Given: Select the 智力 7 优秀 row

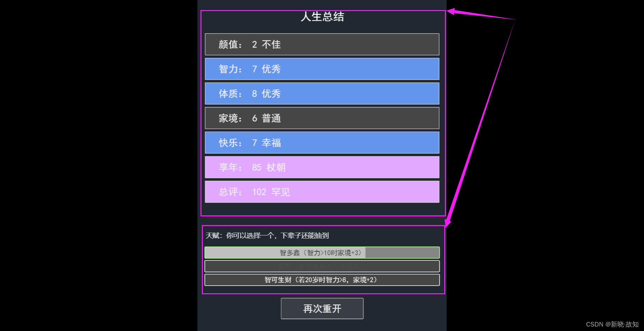Looking at the screenshot, I should click(x=322, y=69).
